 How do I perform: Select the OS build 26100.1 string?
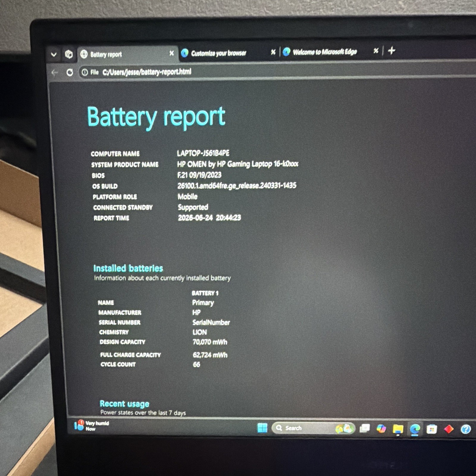tap(237, 186)
